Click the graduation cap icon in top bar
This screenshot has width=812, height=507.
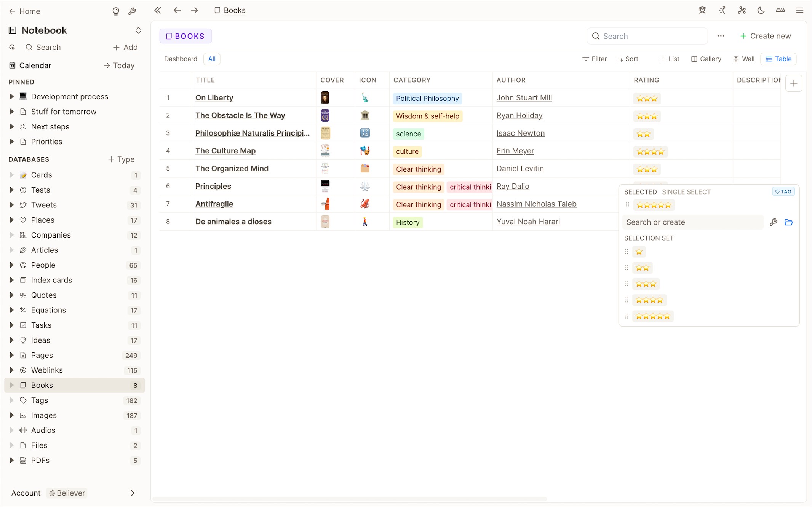coord(702,10)
